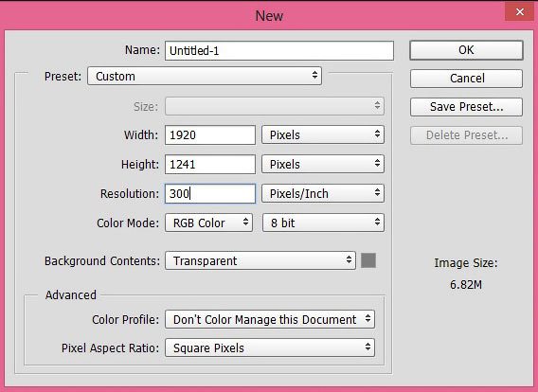Open the Width units dropdown
This screenshot has height=392, width=538.
click(323, 134)
